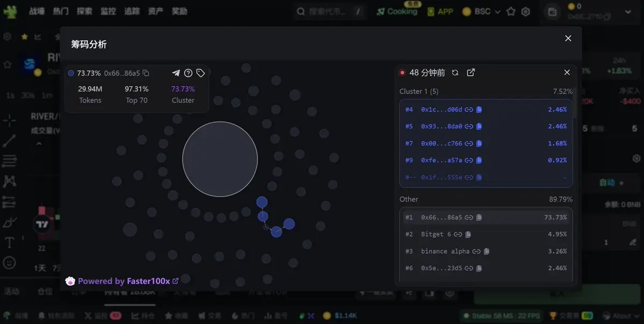Open the holder list in external window
This screenshot has width=644, height=324.
[471, 73]
